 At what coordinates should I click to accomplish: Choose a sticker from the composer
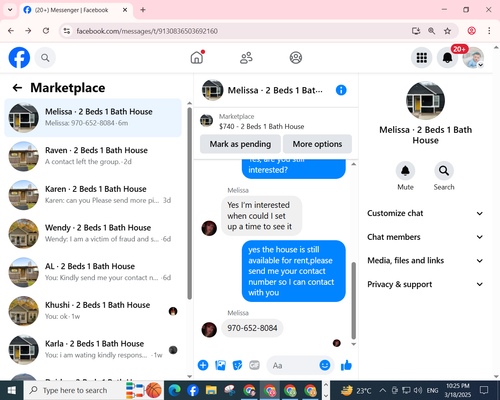coord(237,365)
